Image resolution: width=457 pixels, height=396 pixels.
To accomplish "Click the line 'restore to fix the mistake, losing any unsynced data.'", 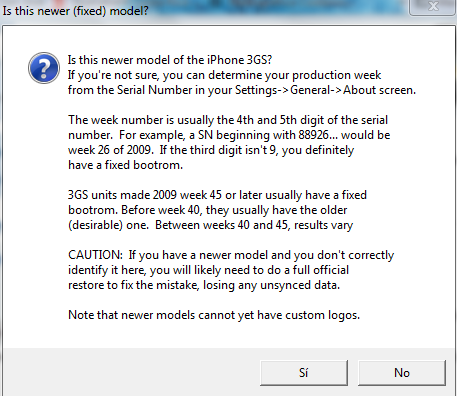I will [x=204, y=285].
